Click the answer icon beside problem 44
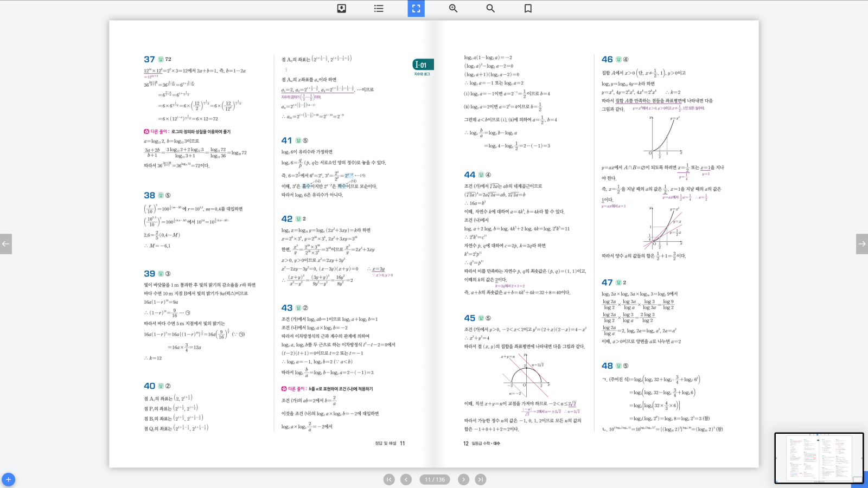The height and width of the screenshot is (488, 868). [481, 175]
